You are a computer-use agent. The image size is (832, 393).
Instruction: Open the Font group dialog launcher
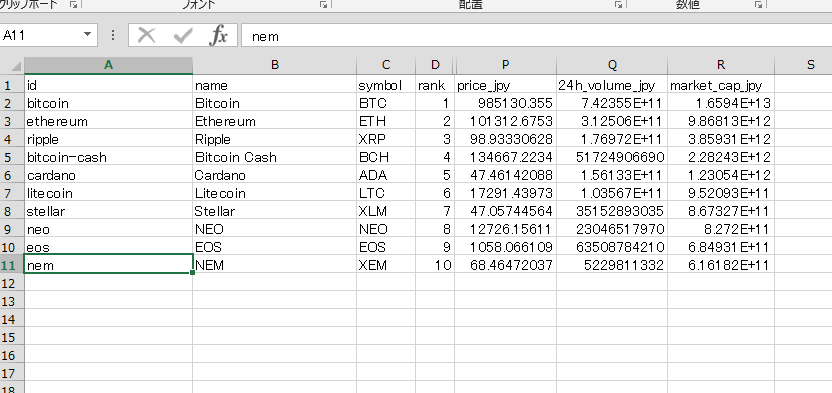323,5
